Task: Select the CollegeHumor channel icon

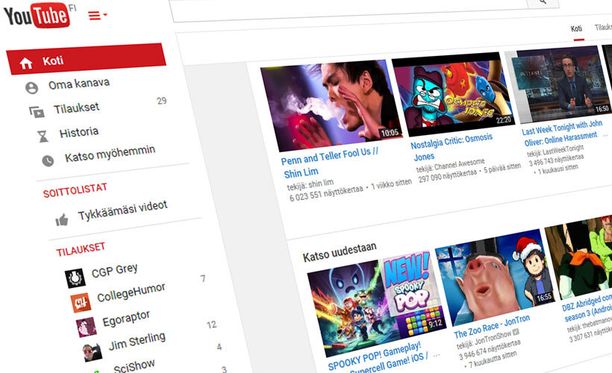Action: coord(81,302)
